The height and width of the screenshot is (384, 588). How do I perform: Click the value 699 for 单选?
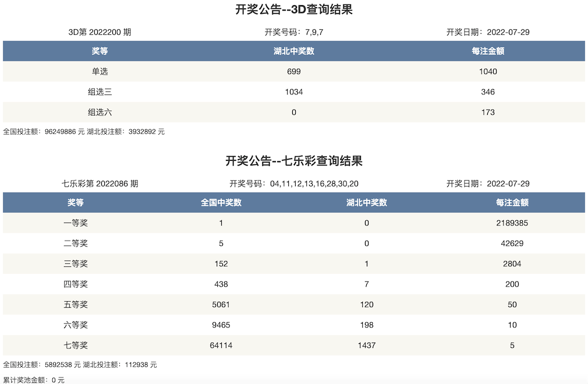293,71
